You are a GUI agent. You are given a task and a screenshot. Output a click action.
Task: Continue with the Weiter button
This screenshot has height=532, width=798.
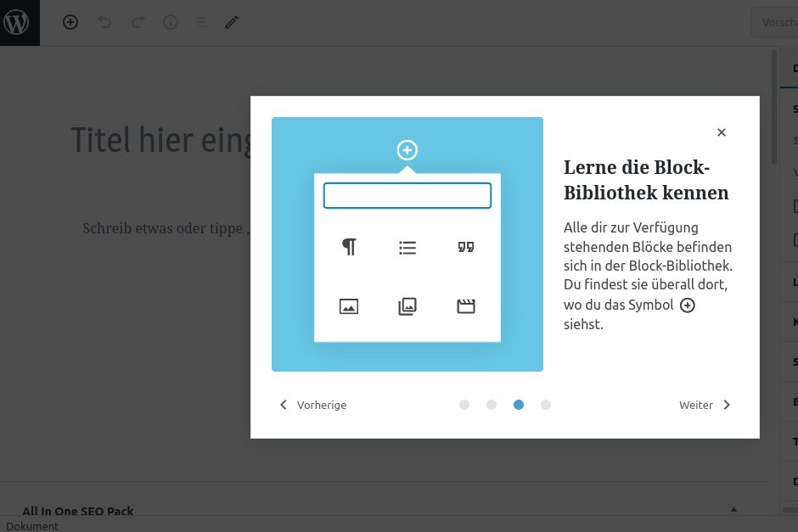coord(705,405)
